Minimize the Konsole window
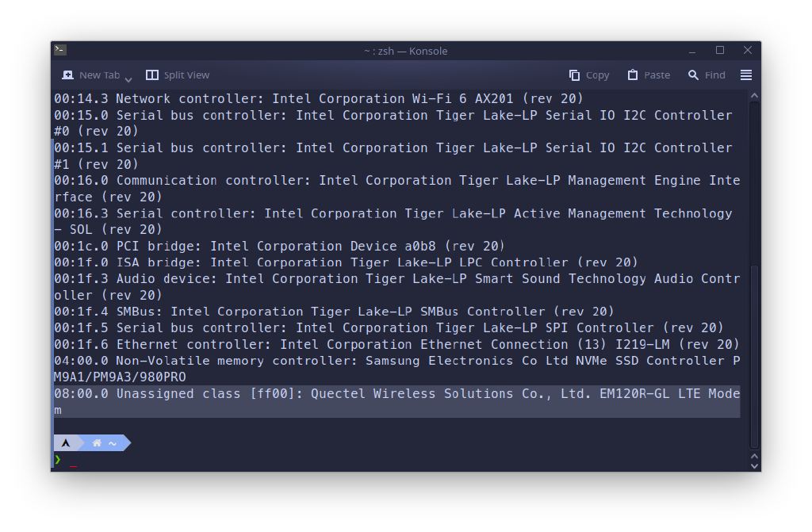This screenshot has width=812, height=532. tap(691, 51)
